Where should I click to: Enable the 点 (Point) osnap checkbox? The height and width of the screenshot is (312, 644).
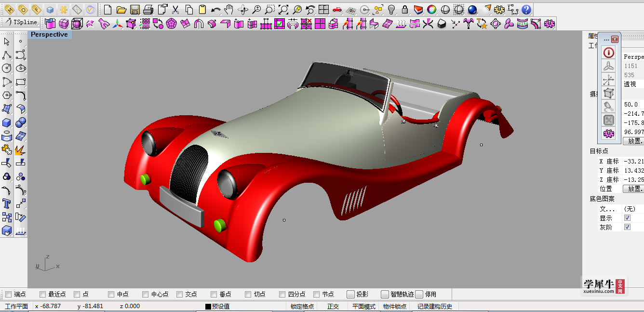(77, 294)
